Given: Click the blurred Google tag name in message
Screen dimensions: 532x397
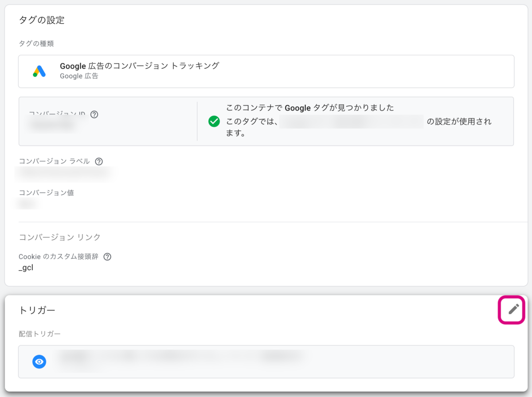Looking at the screenshot, I should [351, 122].
